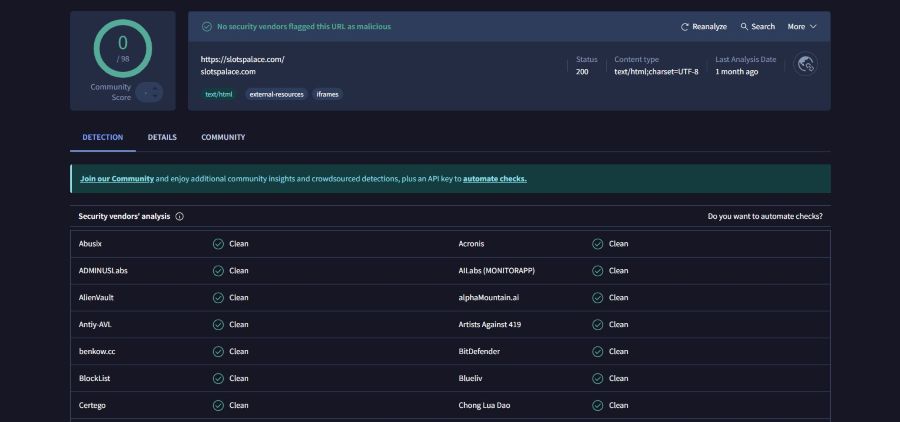Click the Clean check icon for Chong Lua Dao
Viewport: 900px width, 422px height.
(x=598, y=405)
